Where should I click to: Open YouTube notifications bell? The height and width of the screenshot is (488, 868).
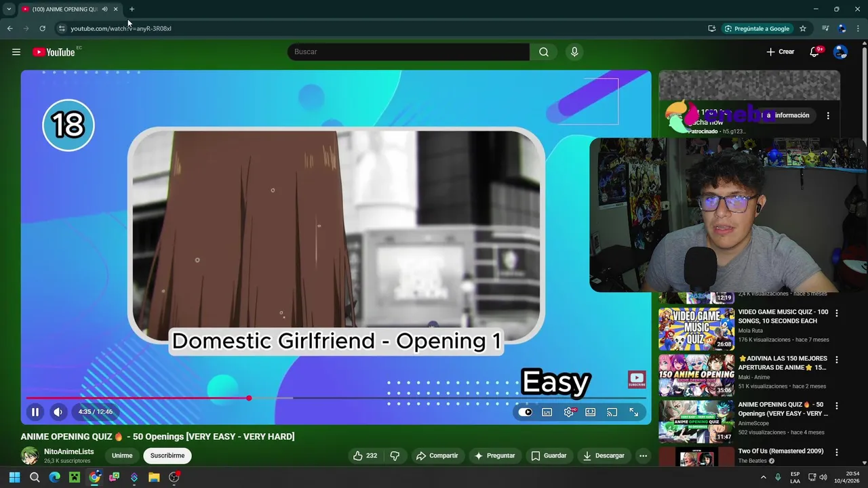pos(814,52)
